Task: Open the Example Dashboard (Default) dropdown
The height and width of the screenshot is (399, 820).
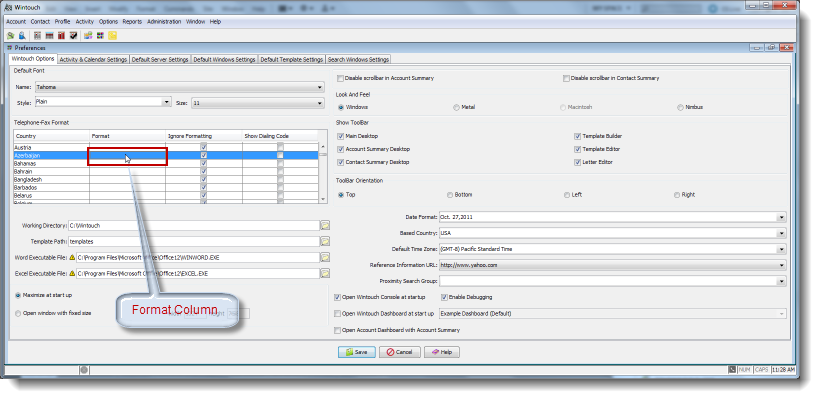Action: [x=781, y=313]
